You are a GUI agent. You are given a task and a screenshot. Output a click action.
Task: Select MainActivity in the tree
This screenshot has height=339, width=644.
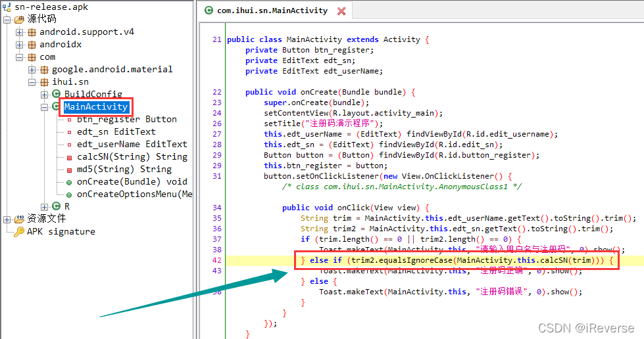[x=96, y=106]
